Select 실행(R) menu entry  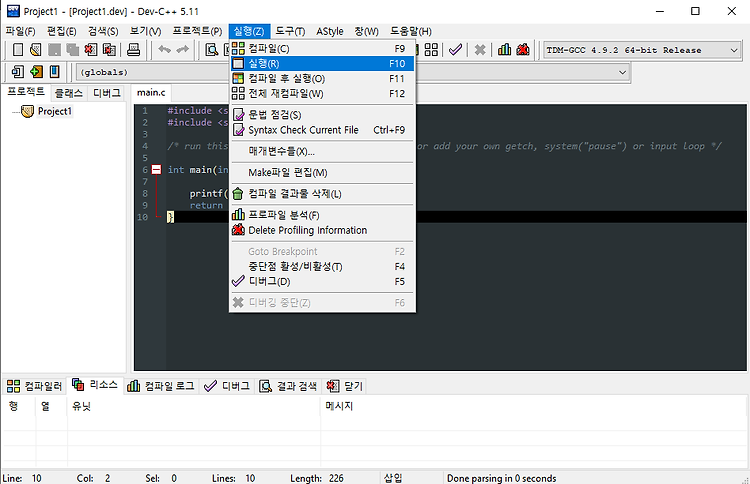tap(322, 63)
